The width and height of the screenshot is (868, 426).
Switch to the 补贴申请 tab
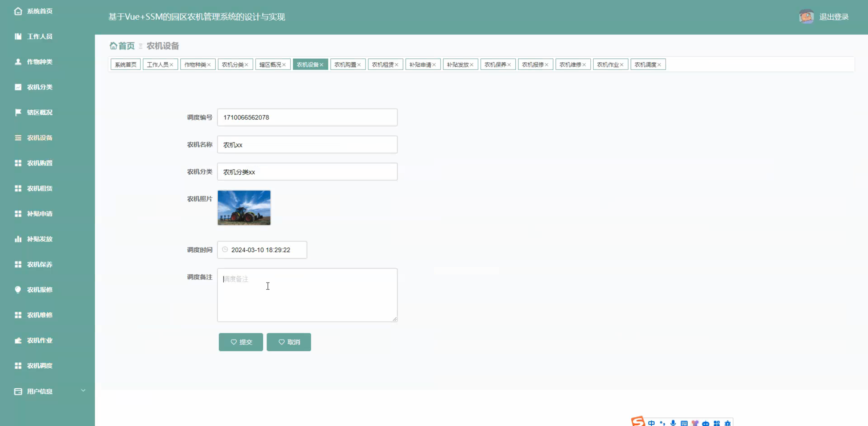tap(420, 64)
